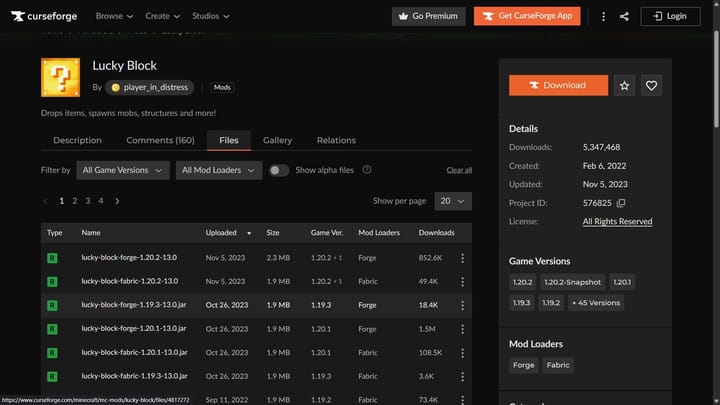Copy the Project ID using copy icon
720x405 pixels.
[x=621, y=203]
